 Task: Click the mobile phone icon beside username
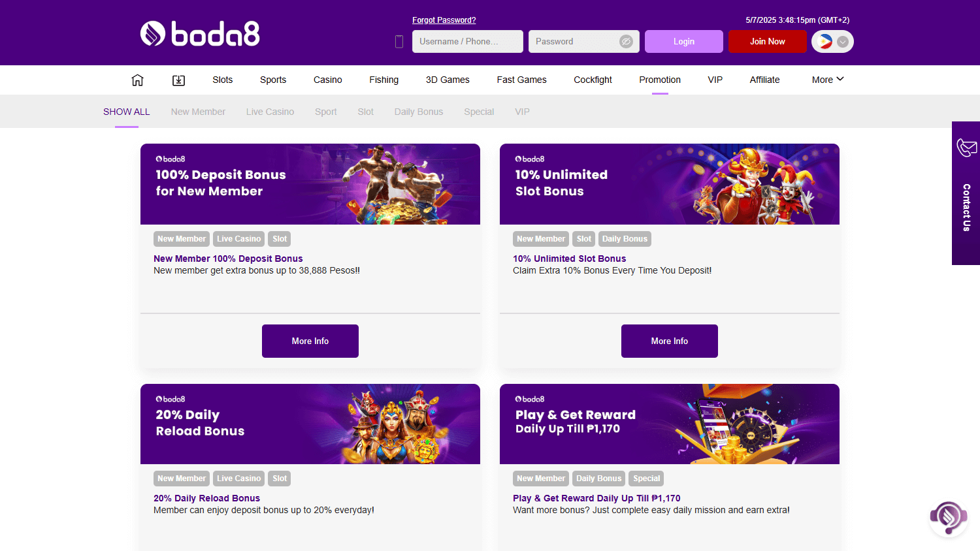pyautogui.click(x=399, y=41)
